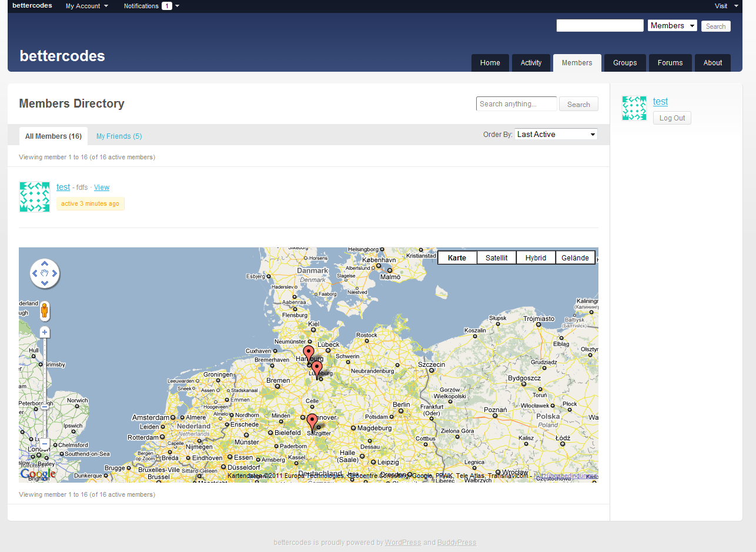Follow the BuddyPress footer link
Image resolution: width=756 pixels, height=552 pixels.
[x=457, y=543]
